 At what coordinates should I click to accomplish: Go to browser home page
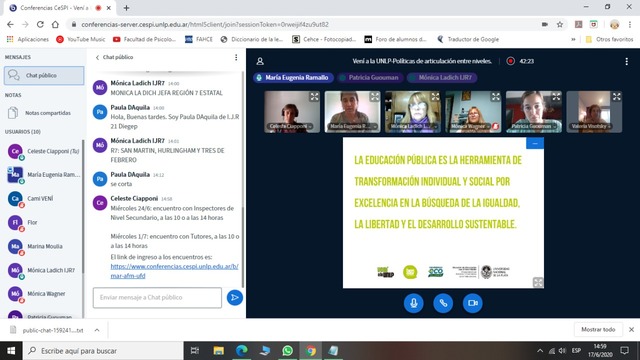pyautogui.click(x=55, y=24)
